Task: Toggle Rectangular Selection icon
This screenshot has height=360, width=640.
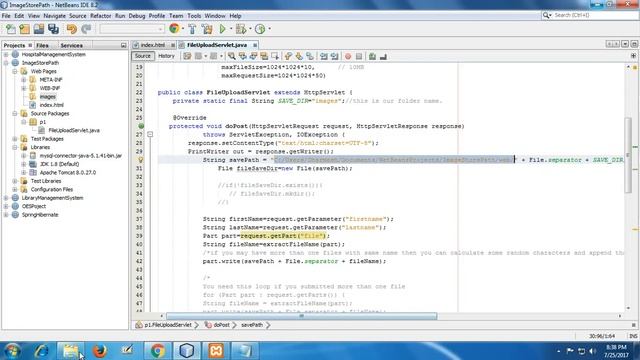Action: [x=275, y=56]
